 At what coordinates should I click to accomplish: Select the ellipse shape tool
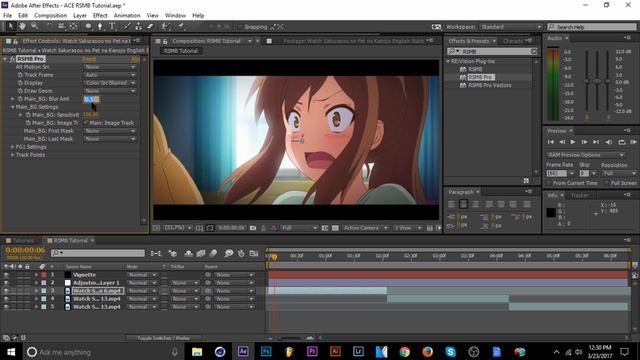(88, 27)
